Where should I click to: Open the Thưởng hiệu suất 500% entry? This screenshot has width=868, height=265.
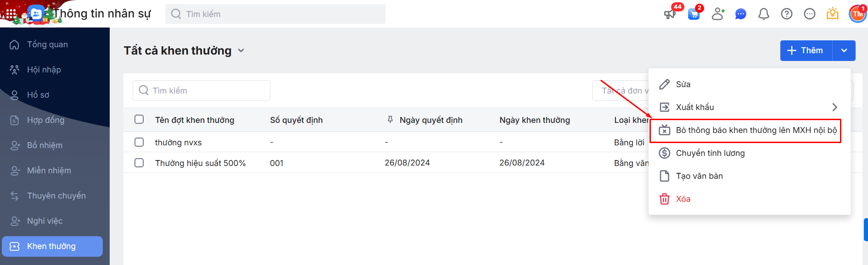coord(201,163)
